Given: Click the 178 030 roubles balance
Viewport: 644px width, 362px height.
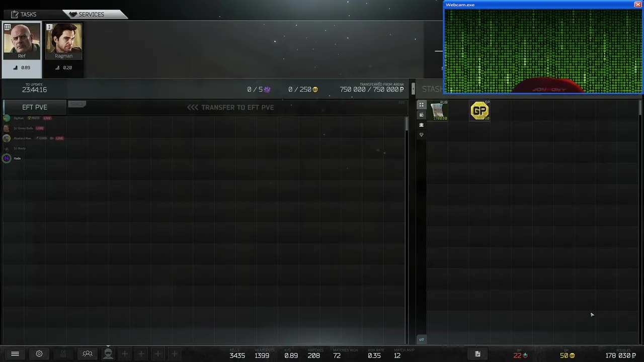Looking at the screenshot, I should (620, 355).
